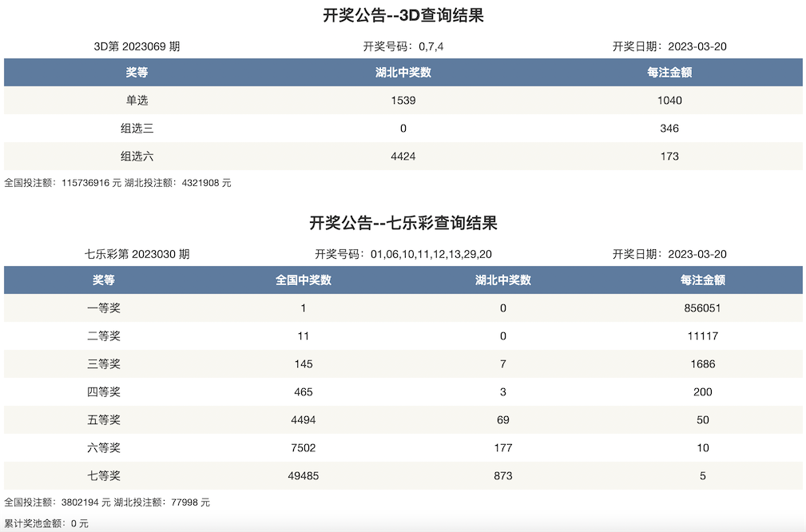Click the 三等奖 national count 145
The height and width of the screenshot is (532, 806).
click(304, 364)
